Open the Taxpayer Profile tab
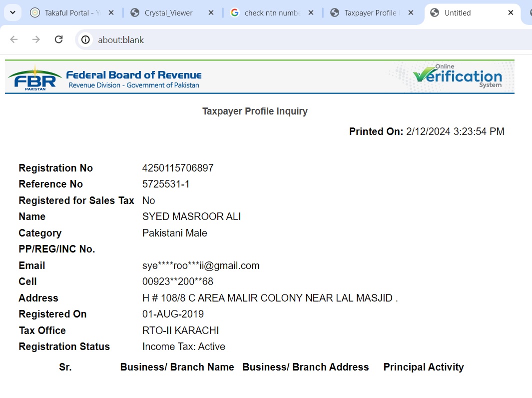 370,13
